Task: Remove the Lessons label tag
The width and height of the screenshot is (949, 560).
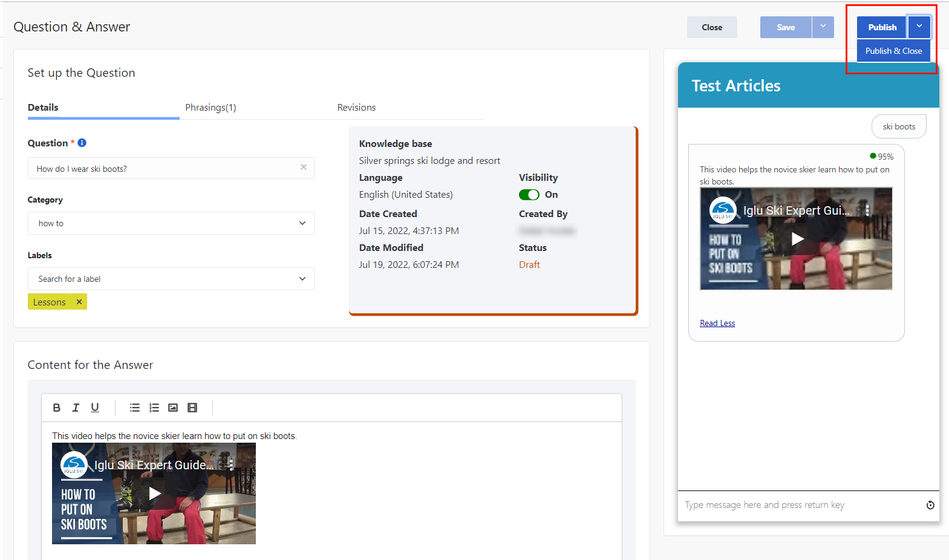Action: point(79,302)
